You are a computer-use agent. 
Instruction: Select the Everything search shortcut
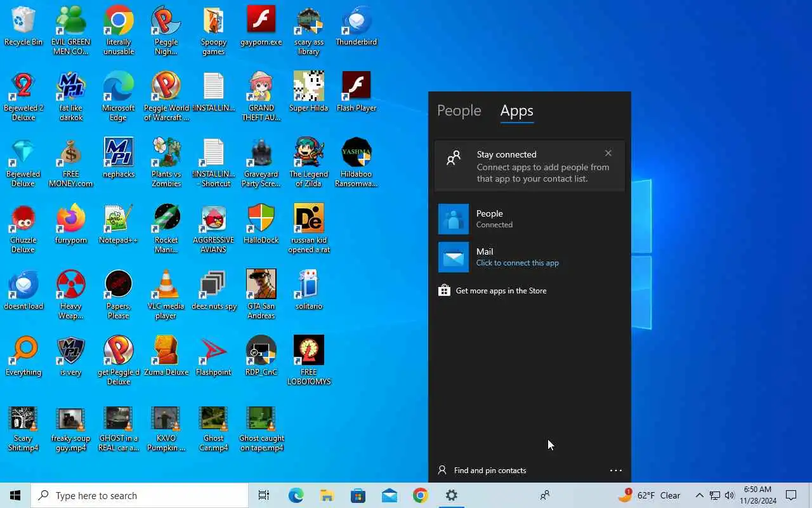click(23, 357)
